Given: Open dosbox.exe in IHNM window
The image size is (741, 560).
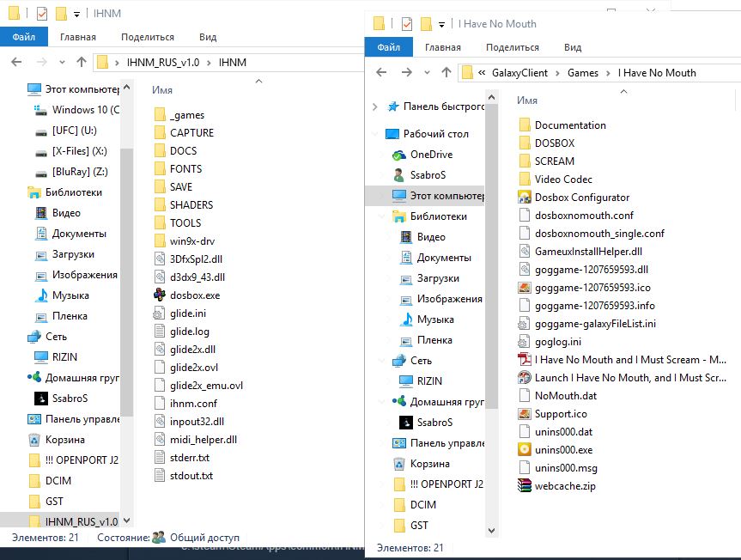Looking at the screenshot, I should click(187, 295).
